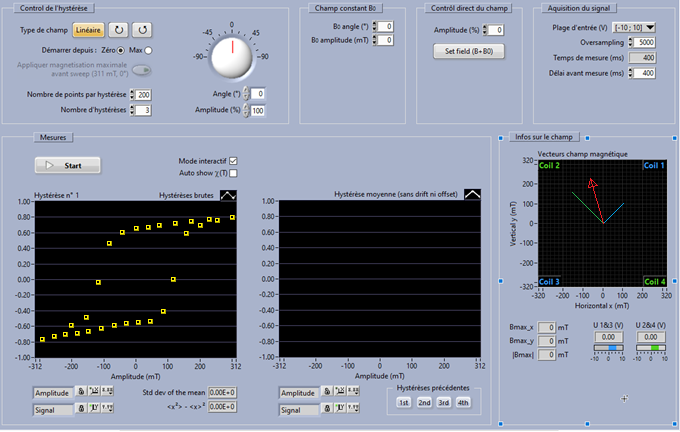The width and height of the screenshot is (680, 432).
Task: Enable the Mode interactif checkbox
Action: coord(233,160)
